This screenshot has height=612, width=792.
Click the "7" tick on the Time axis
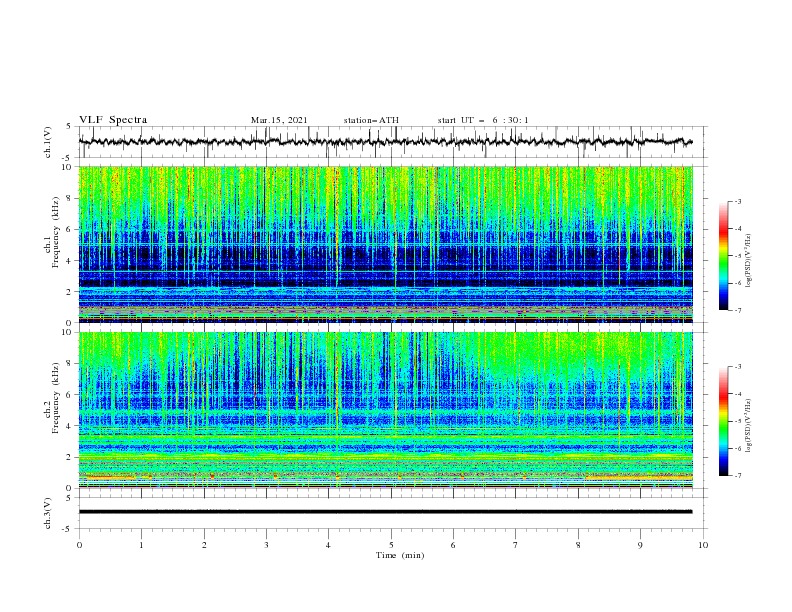516,545
